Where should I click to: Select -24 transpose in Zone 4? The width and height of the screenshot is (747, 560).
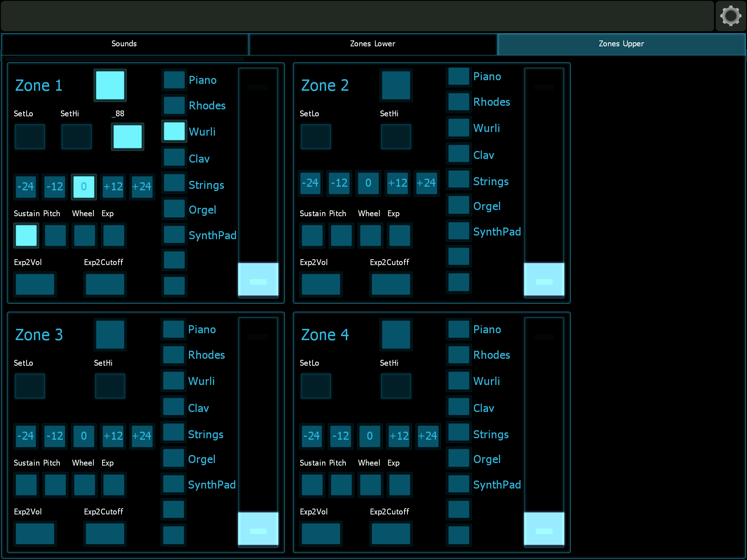click(x=312, y=436)
